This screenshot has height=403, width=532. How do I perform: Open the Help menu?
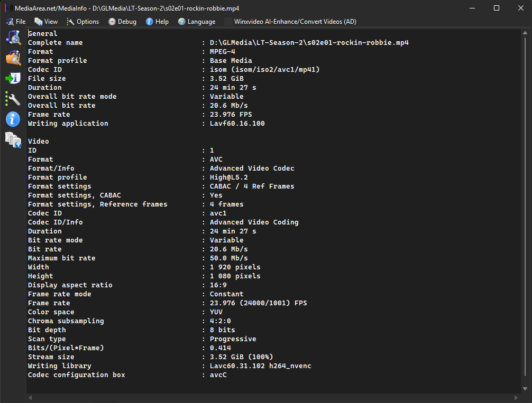tap(157, 22)
